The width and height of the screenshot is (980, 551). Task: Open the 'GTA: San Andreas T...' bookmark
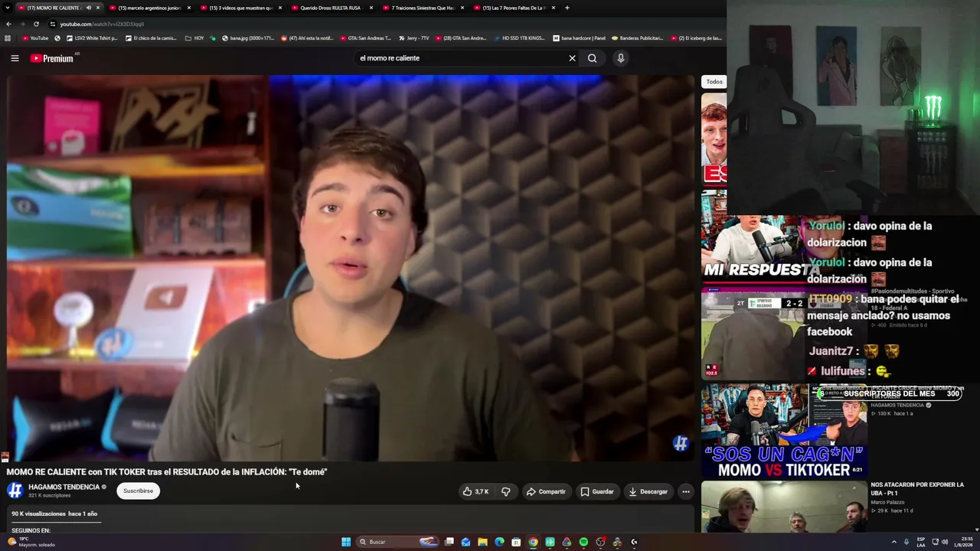pos(364,38)
